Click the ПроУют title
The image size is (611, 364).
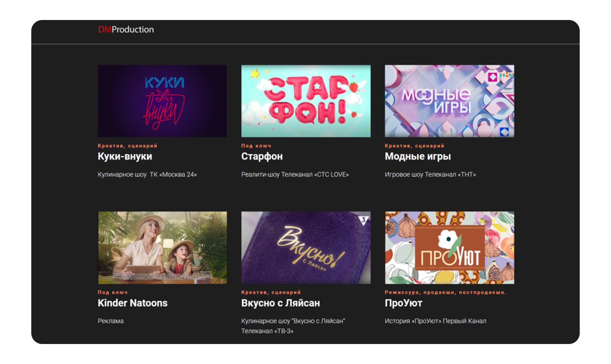(x=404, y=303)
